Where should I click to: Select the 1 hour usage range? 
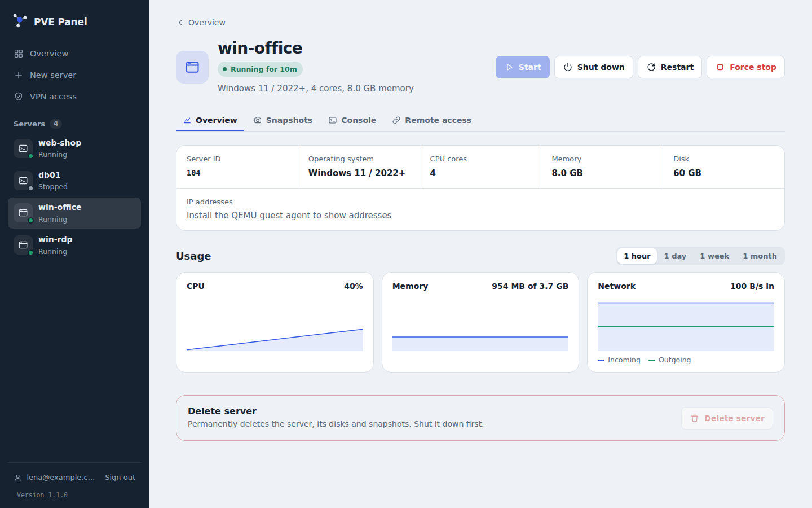637,256
